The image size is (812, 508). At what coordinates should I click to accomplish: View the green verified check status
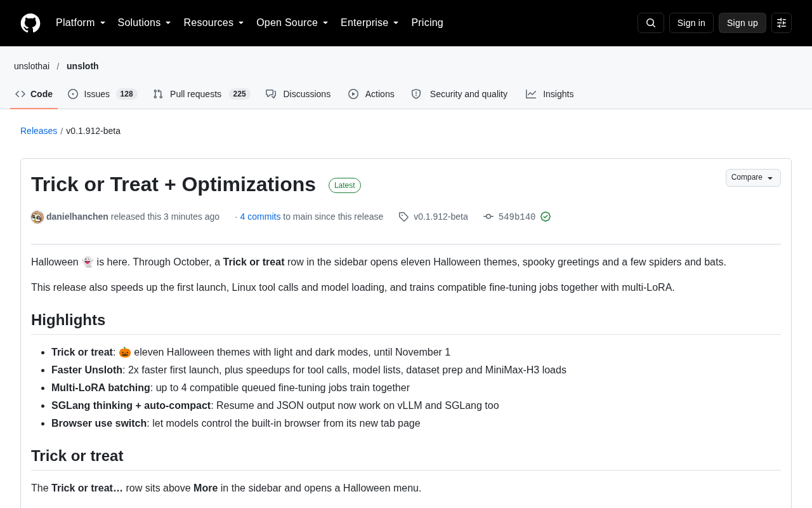click(x=546, y=217)
